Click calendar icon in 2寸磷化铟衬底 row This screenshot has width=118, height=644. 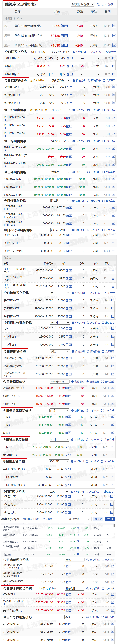pos(67,624)
